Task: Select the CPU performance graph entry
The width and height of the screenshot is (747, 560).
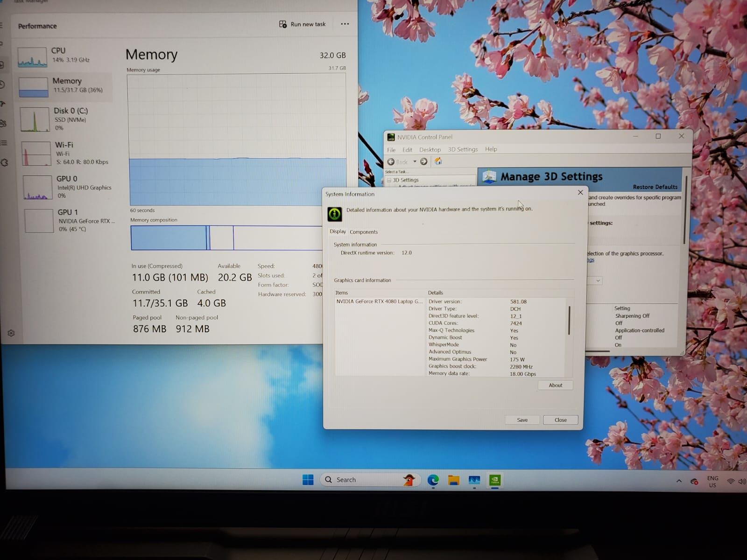Action: 64,56
